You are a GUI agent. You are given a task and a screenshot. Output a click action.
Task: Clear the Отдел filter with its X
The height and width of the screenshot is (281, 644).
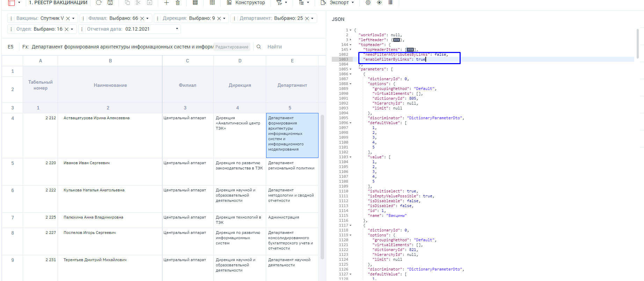pyautogui.click(x=67, y=29)
